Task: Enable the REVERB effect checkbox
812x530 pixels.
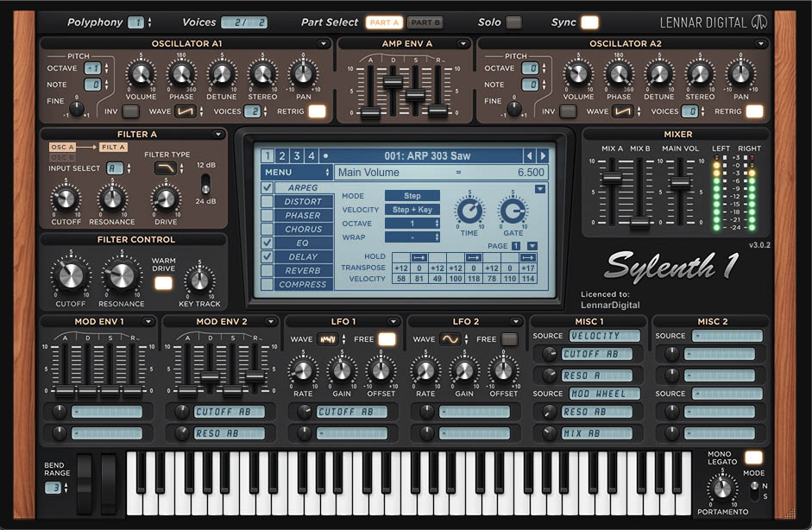Action: [x=266, y=270]
